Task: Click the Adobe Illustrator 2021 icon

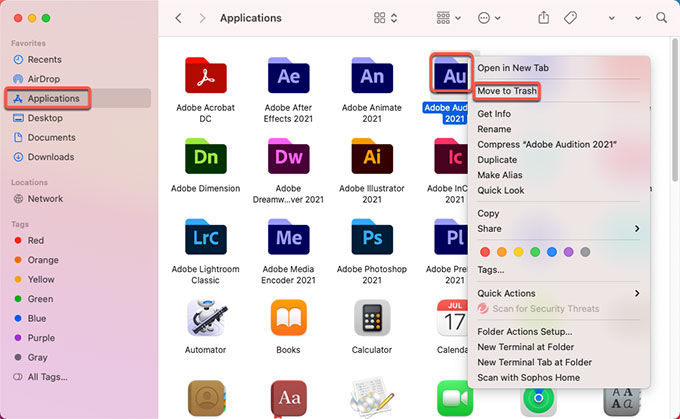Action: (371, 157)
